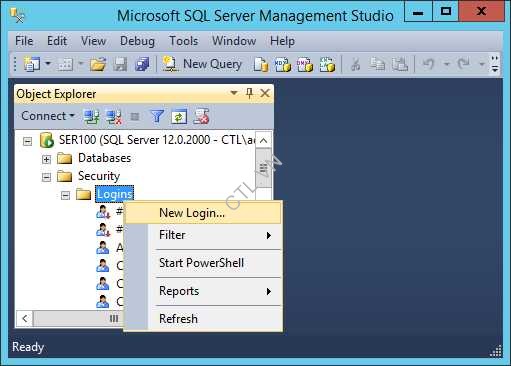Screen dimensions: 511x366
Task: Click the Analysis Services XMLA Query icon
Action: (327, 64)
